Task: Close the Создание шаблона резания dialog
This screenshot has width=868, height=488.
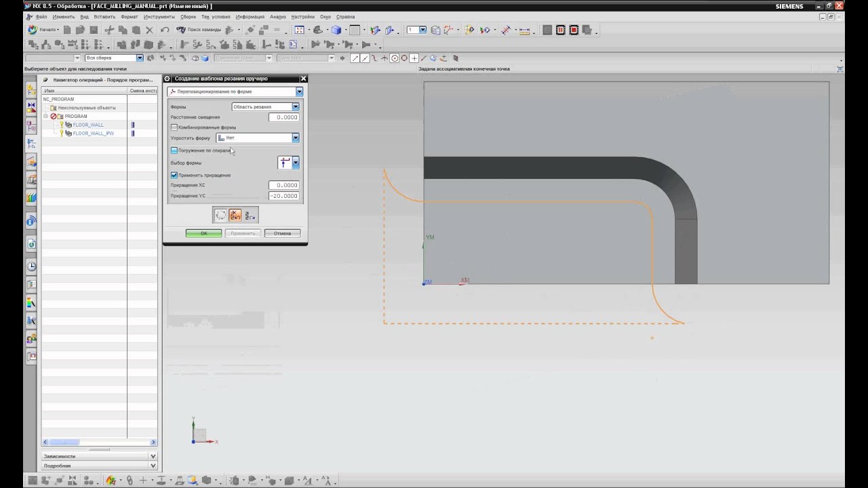Action: pos(303,79)
